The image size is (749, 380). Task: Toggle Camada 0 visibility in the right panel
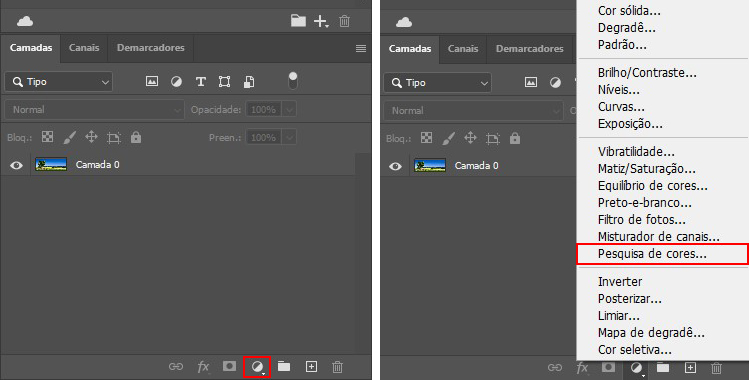(395, 166)
